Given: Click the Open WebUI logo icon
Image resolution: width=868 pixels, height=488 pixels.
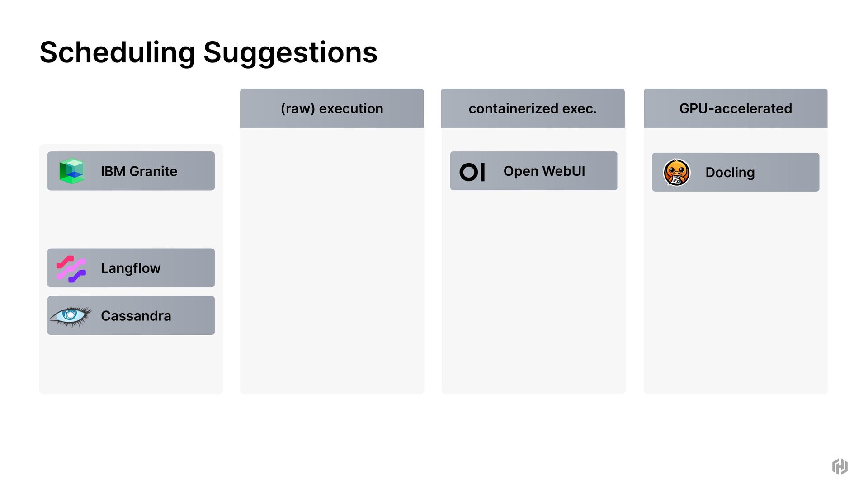Looking at the screenshot, I should (x=472, y=172).
